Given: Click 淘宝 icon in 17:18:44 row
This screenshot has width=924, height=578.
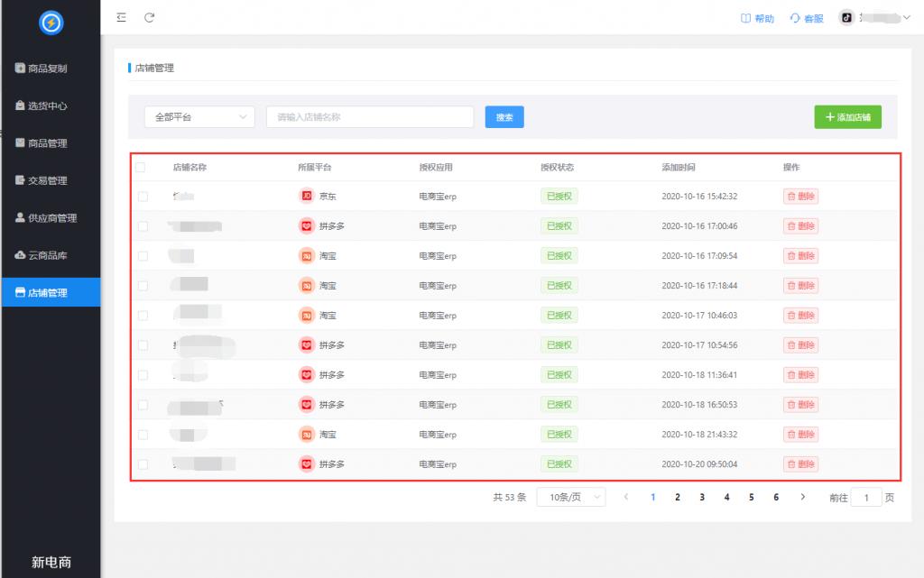Looking at the screenshot, I should click(x=307, y=286).
